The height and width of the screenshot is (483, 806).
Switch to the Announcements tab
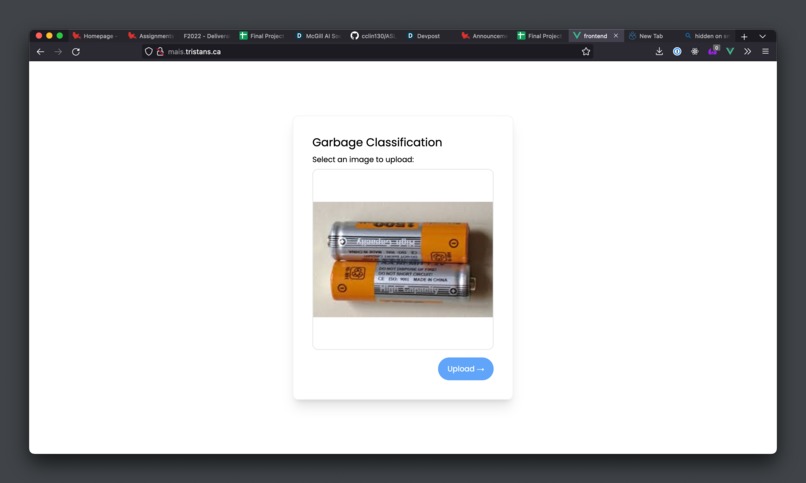pos(484,36)
